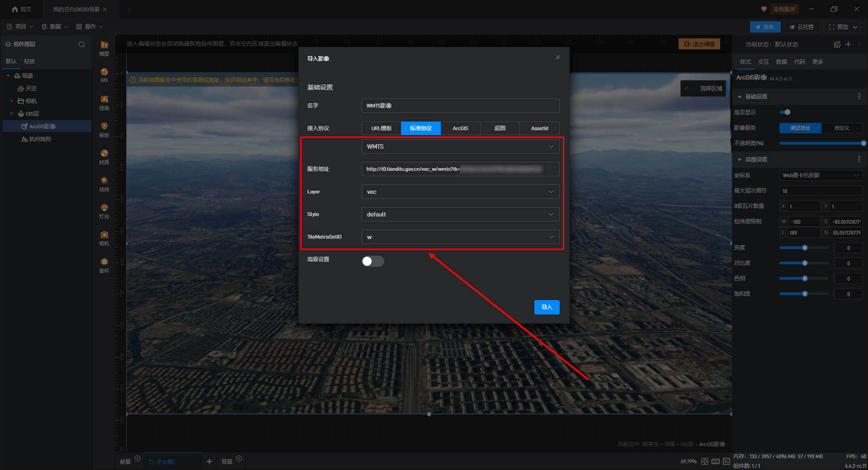Open the 模型 (Model) component panel
Viewport: 868px width, 470px height.
pyautogui.click(x=104, y=48)
